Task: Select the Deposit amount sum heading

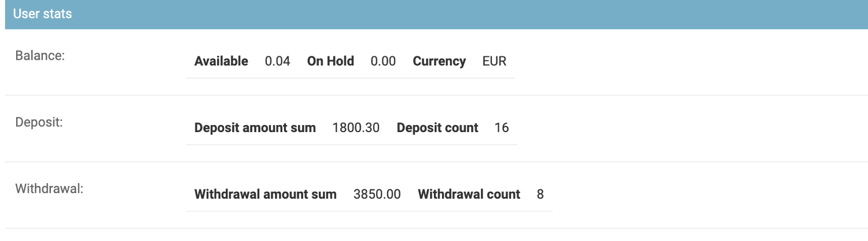Action: click(255, 128)
